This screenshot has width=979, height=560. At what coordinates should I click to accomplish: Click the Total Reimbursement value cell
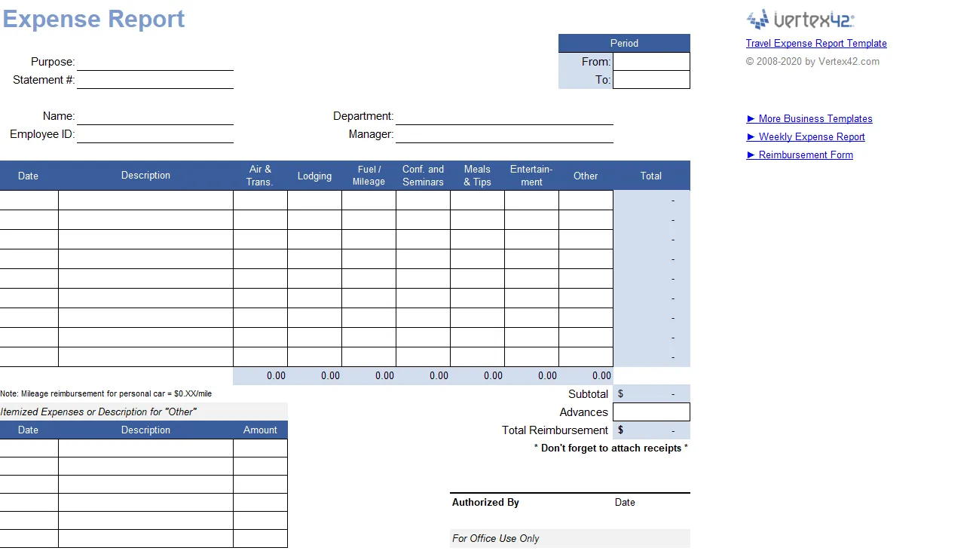(651, 430)
